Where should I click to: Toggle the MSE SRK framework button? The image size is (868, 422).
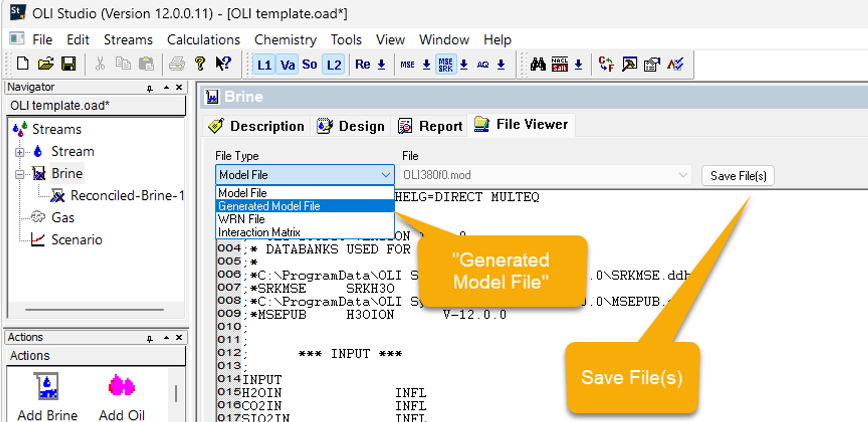pyautogui.click(x=446, y=64)
